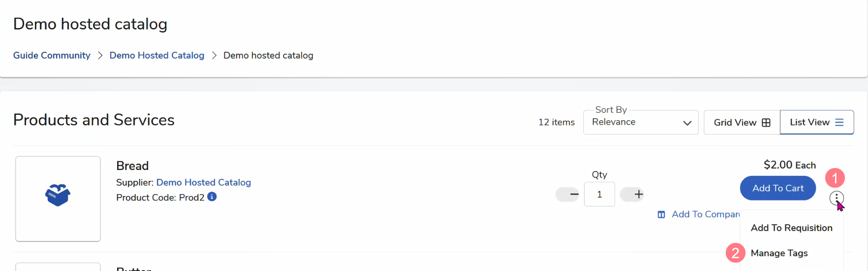Open the Bread product title
The width and height of the screenshot is (868, 271).
click(x=132, y=166)
